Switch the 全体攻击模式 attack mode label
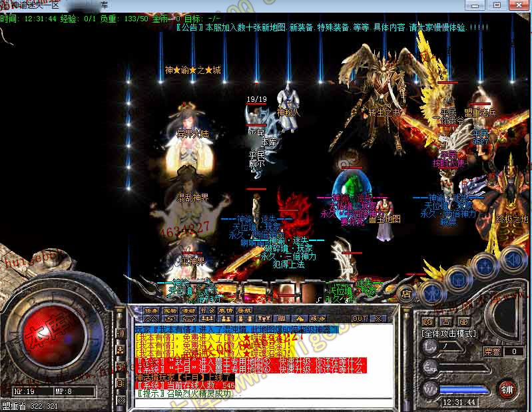The image size is (532, 412). pos(449,334)
